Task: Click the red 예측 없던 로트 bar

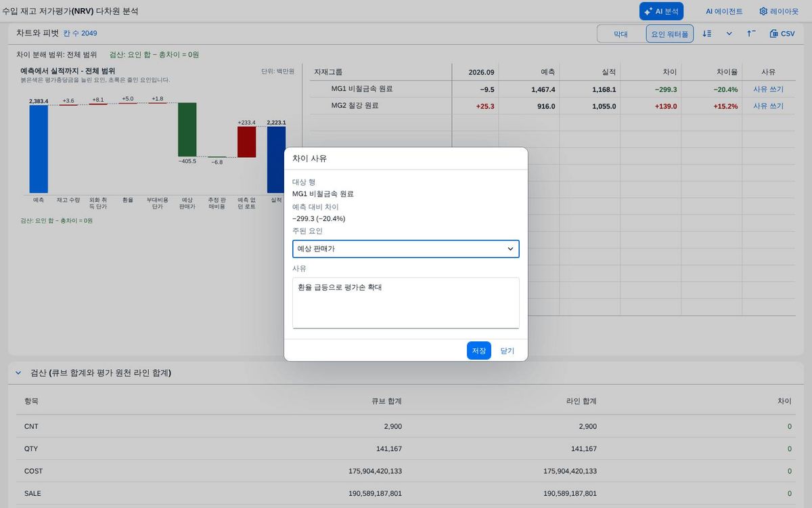Action: point(247,142)
